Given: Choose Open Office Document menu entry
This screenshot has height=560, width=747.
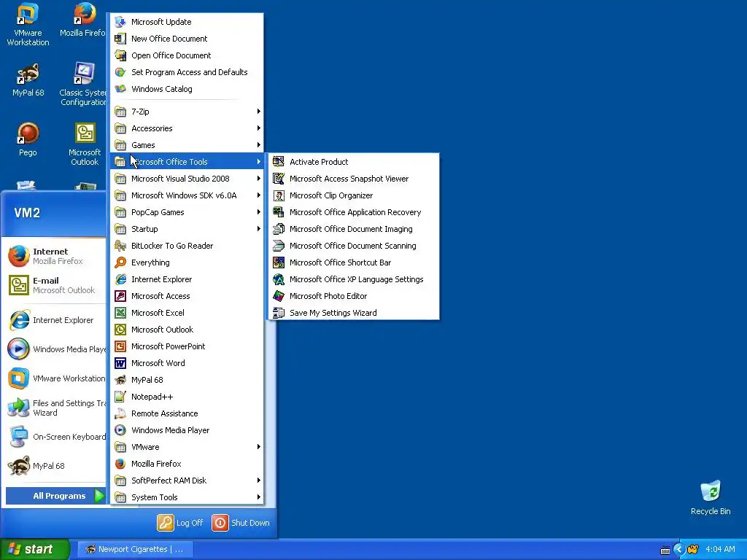Looking at the screenshot, I should [x=187, y=55].
